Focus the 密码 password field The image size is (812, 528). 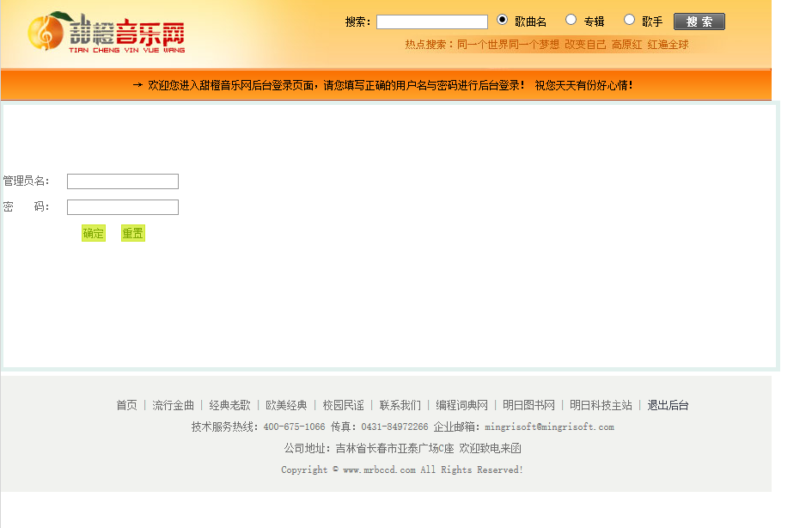click(122, 207)
